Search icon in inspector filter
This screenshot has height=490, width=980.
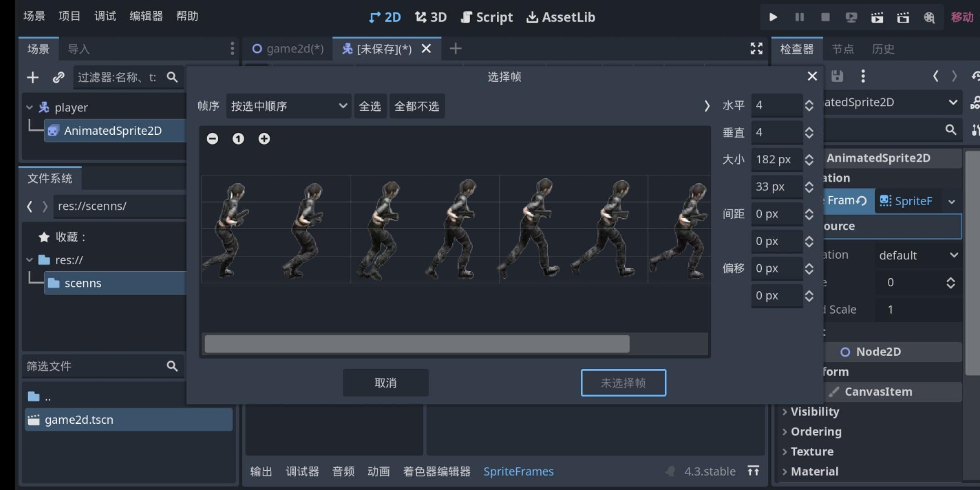click(x=951, y=130)
